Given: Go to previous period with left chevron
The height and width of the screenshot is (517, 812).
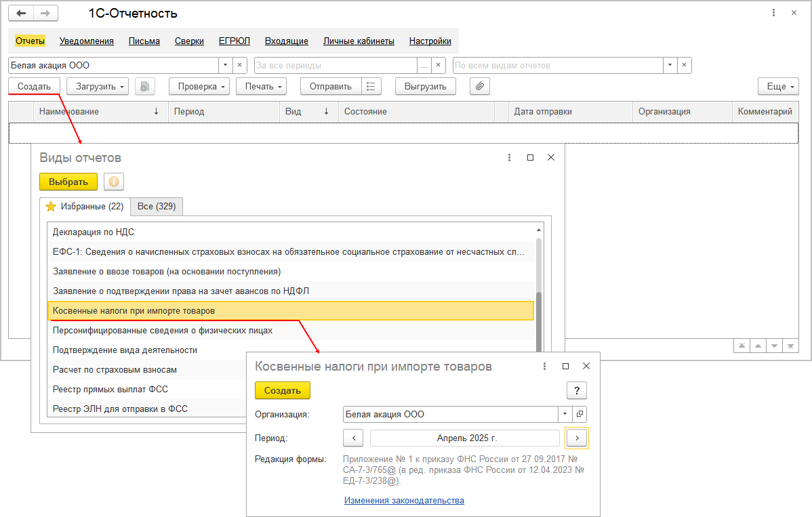Looking at the screenshot, I should pyautogui.click(x=354, y=438).
